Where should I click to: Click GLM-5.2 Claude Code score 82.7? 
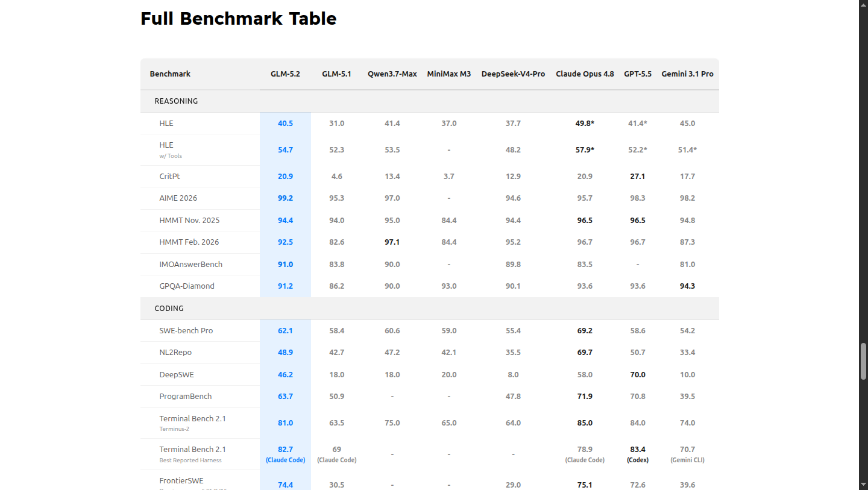[285, 450]
